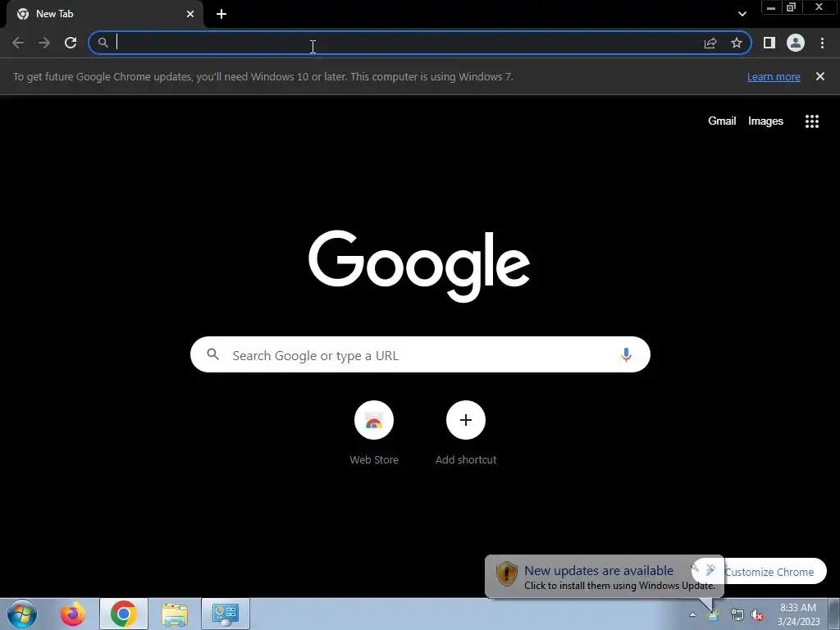Start voice search with microphone icon

tap(626, 354)
